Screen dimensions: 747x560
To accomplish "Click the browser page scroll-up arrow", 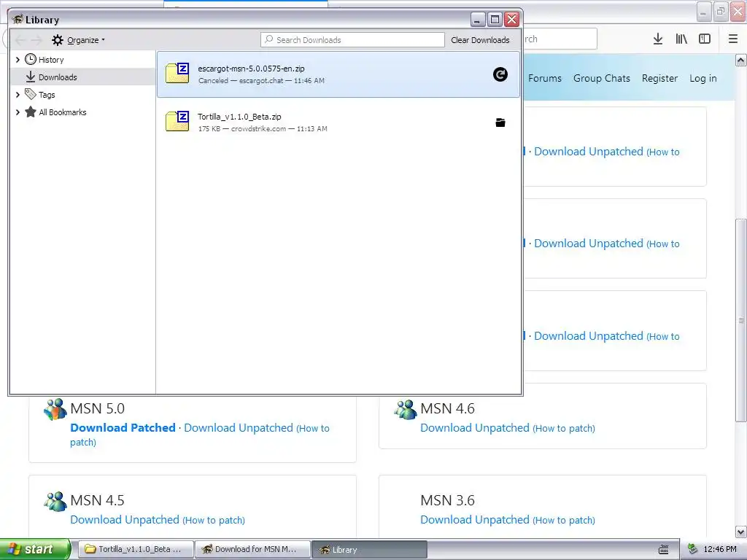I will coord(741,60).
